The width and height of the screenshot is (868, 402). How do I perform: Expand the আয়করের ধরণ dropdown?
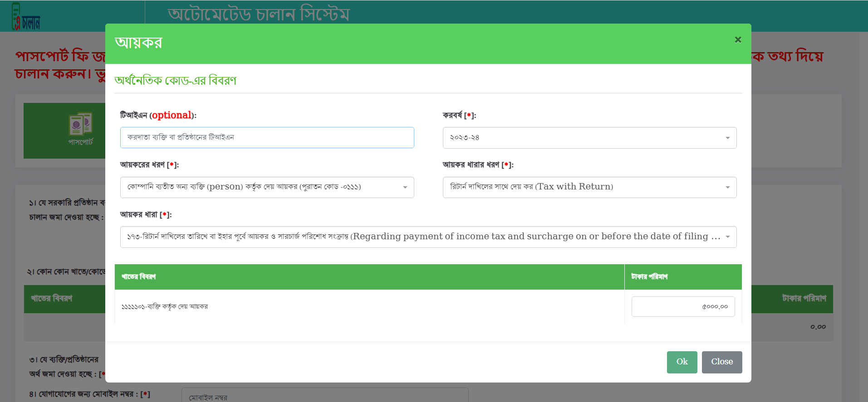[267, 187]
